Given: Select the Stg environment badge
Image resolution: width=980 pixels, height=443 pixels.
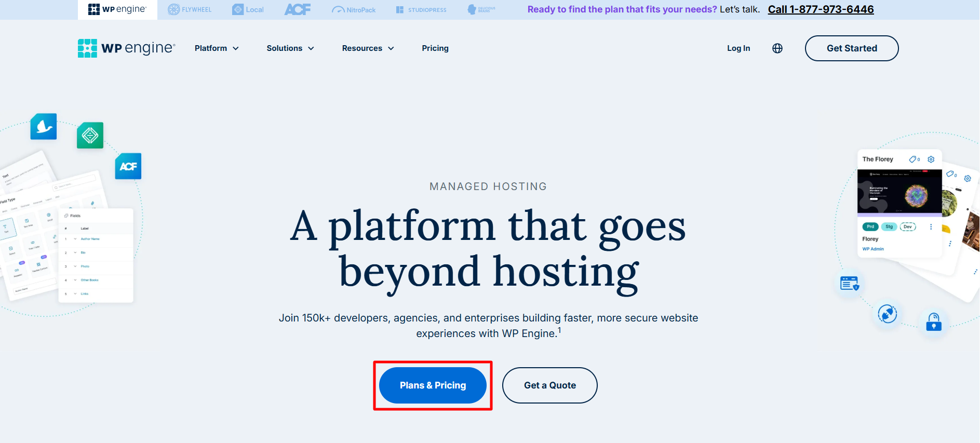Looking at the screenshot, I should 889,227.
